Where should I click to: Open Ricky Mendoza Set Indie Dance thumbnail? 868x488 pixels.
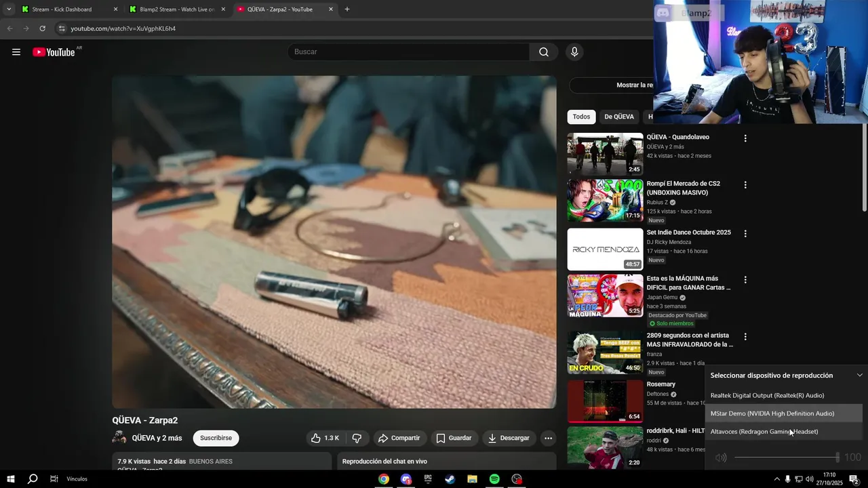pos(605,249)
